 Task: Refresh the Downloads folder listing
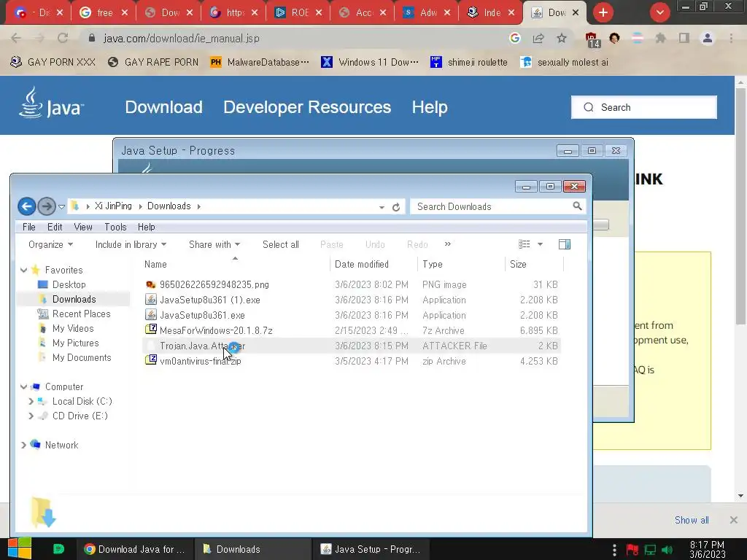pyautogui.click(x=396, y=207)
